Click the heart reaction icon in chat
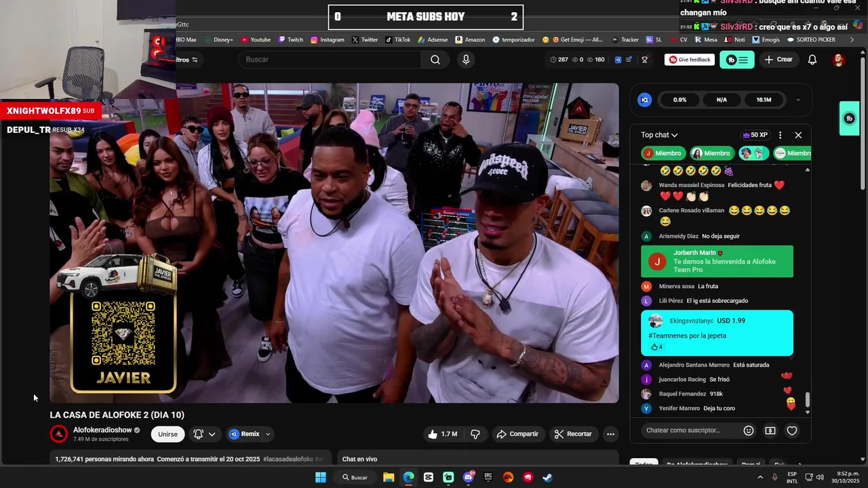The height and width of the screenshot is (488, 868). [x=791, y=430]
